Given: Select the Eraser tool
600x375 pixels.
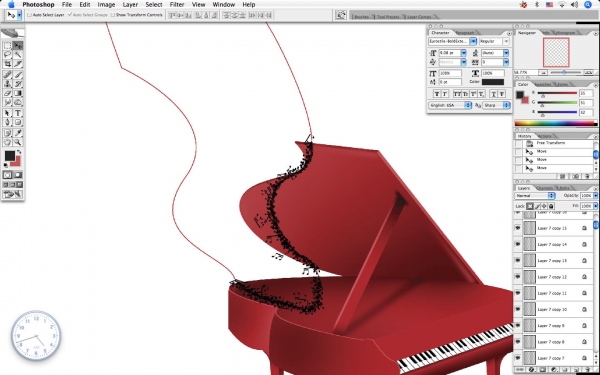Looking at the screenshot, I should [x=7, y=93].
